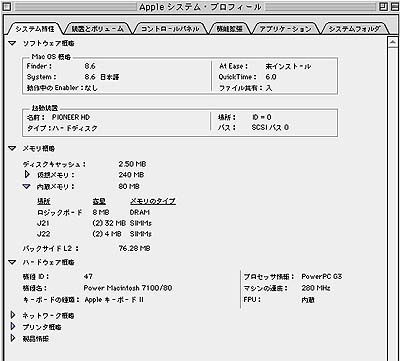Click the Power Macintosh 7100/80 model name

(128, 288)
